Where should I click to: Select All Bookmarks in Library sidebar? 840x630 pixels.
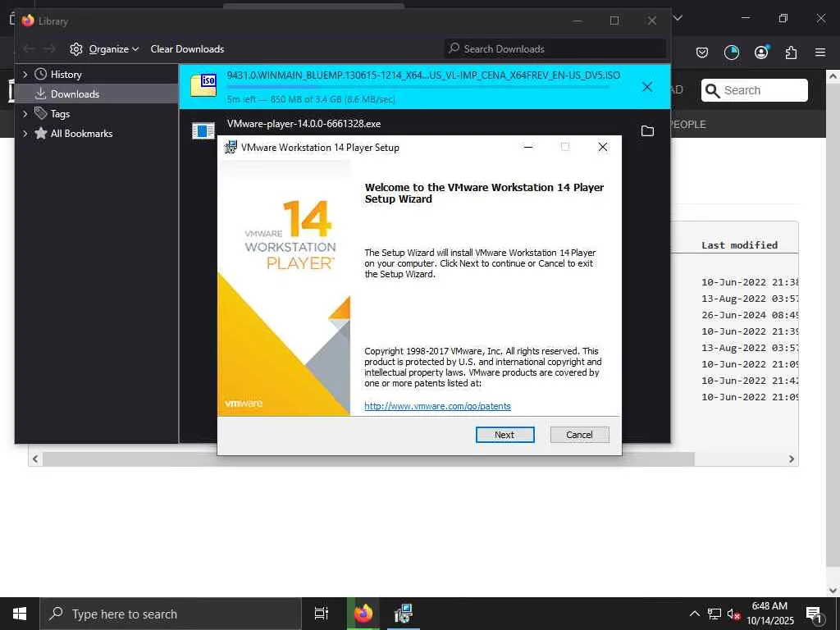tap(81, 134)
